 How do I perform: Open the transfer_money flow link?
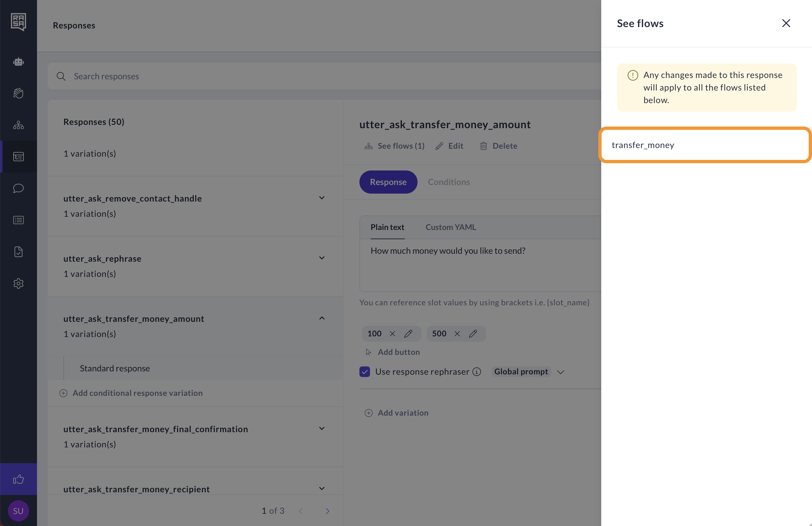(x=643, y=145)
